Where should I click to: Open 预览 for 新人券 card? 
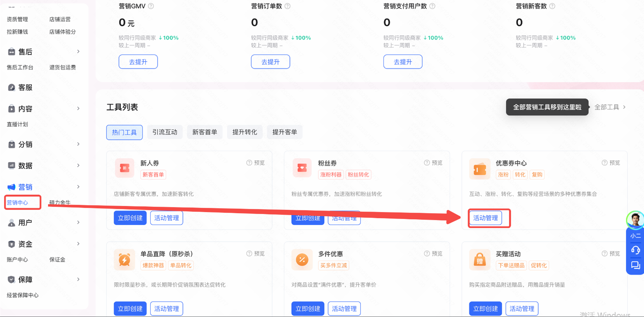256,163
